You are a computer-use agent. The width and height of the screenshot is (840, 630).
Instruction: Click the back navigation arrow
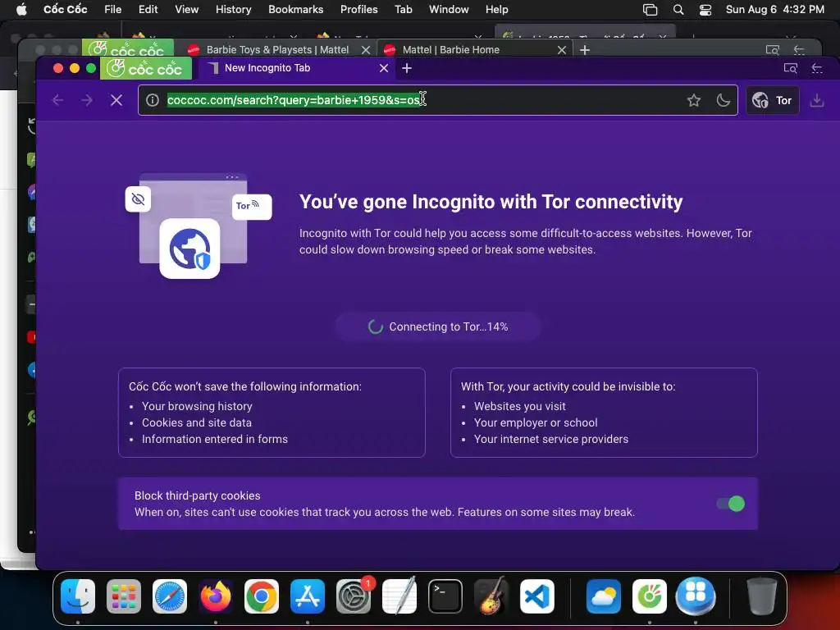tap(58, 100)
